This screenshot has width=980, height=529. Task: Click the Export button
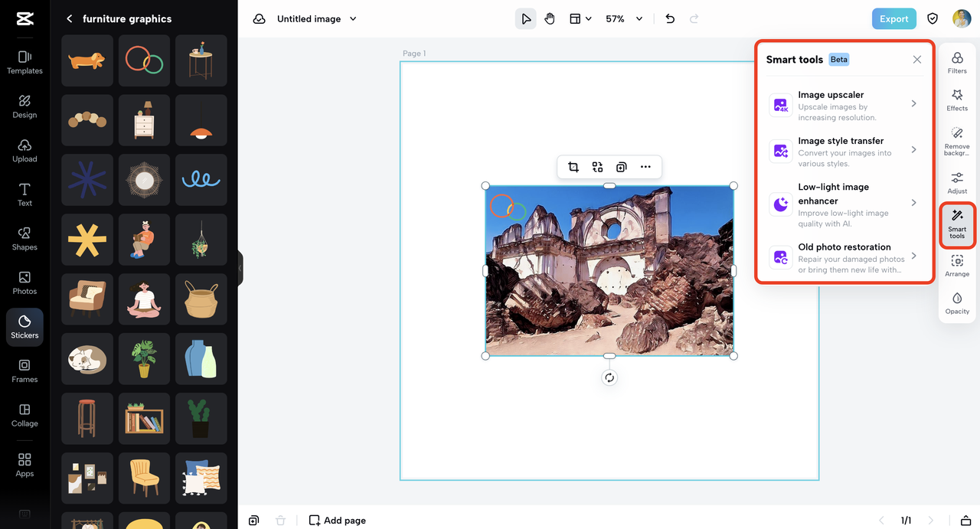(x=893, y=18)
